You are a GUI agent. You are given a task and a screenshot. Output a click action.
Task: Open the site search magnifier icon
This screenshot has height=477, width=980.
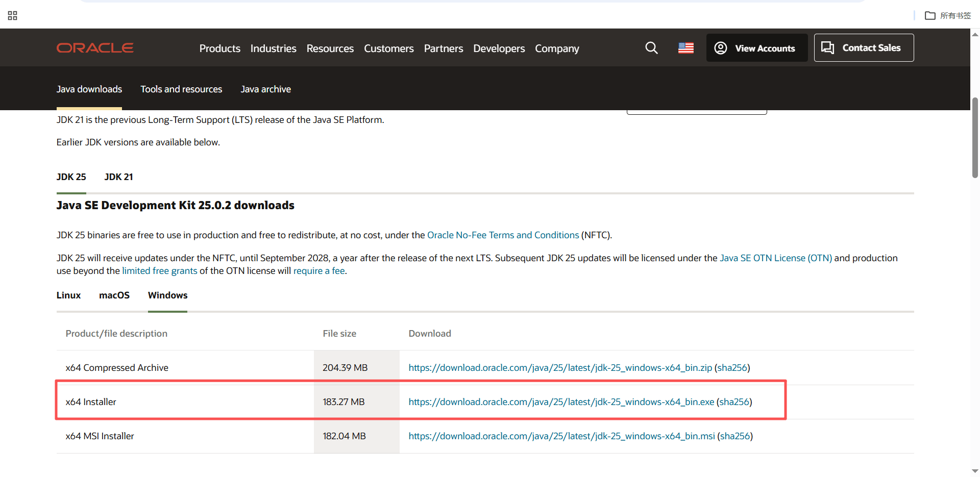click(x=651, y=48)
